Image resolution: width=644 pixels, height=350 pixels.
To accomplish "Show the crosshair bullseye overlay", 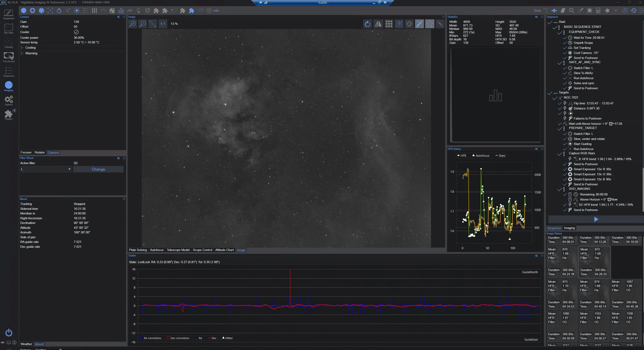I will pyautogui.click(x=409, y=24).
